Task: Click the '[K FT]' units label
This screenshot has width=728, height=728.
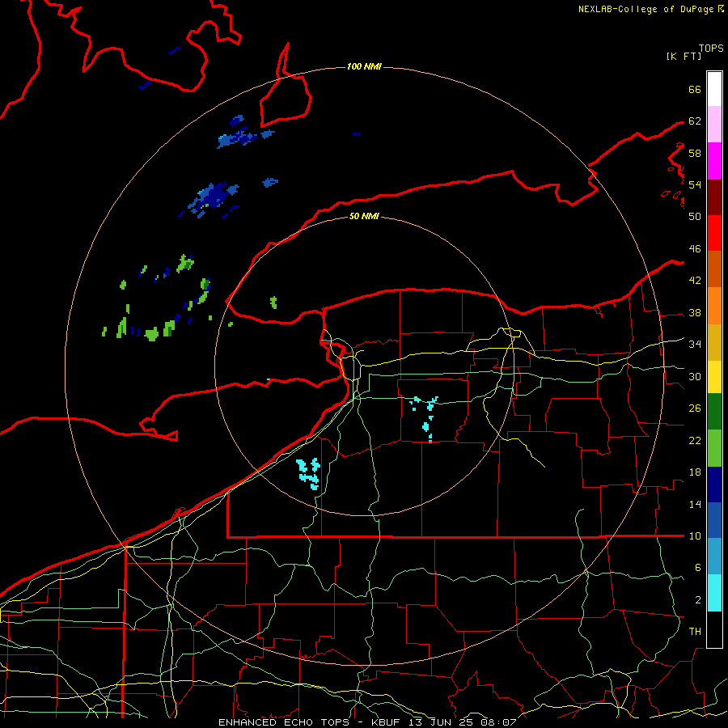Action: (684, 56)
